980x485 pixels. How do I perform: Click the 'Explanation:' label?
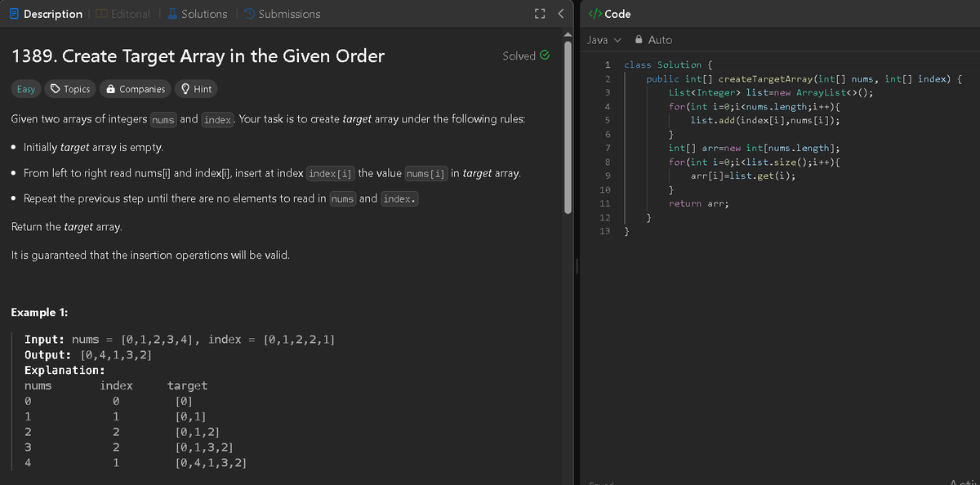click(x=65, y=370)
